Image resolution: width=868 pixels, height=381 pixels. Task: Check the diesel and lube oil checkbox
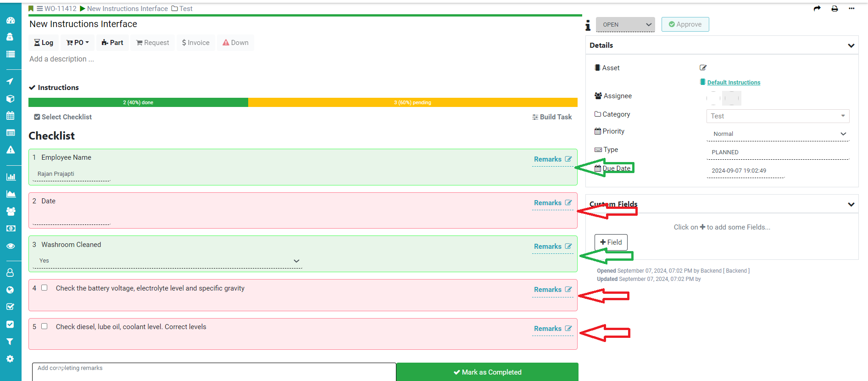[x=45, y=326]
